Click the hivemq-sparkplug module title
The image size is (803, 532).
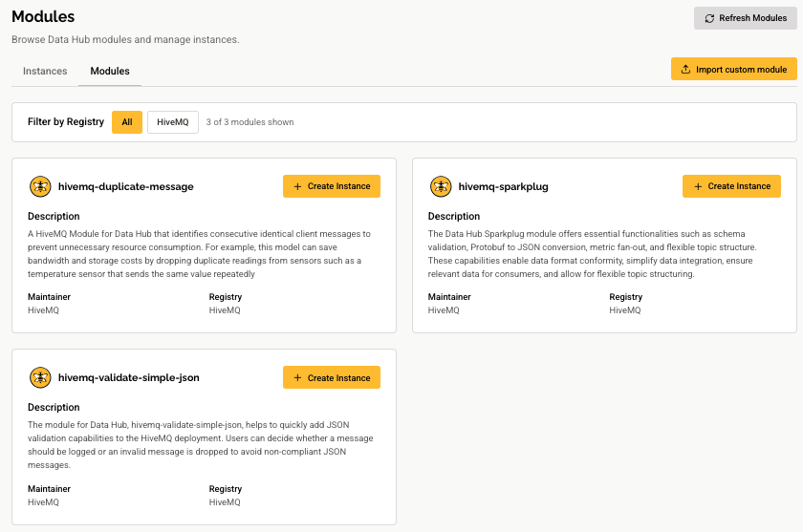coord(503,186)
